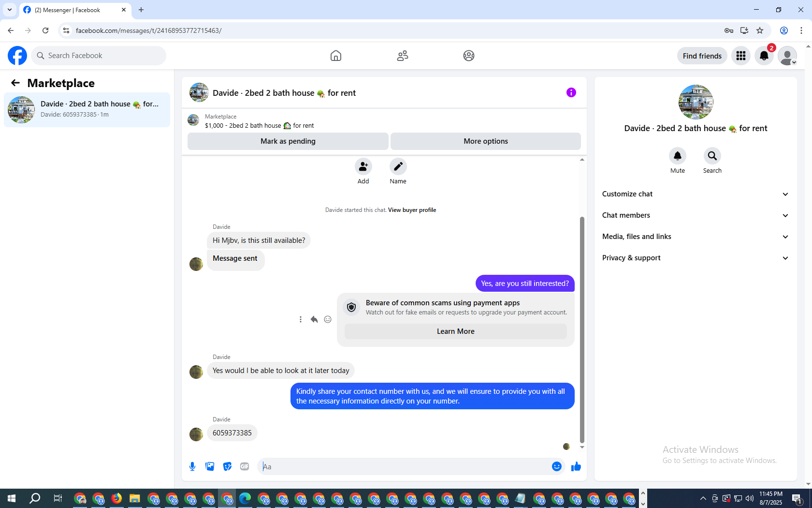Click the browser address bar
The width and height of the screenshot is (812, 508).
(396, 30)
